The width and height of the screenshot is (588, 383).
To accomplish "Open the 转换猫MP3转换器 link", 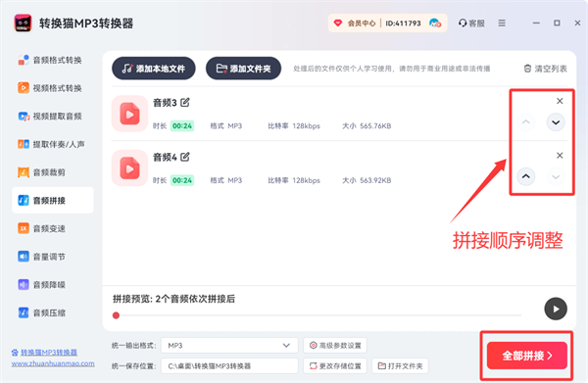I will click(x=49, y=353).
